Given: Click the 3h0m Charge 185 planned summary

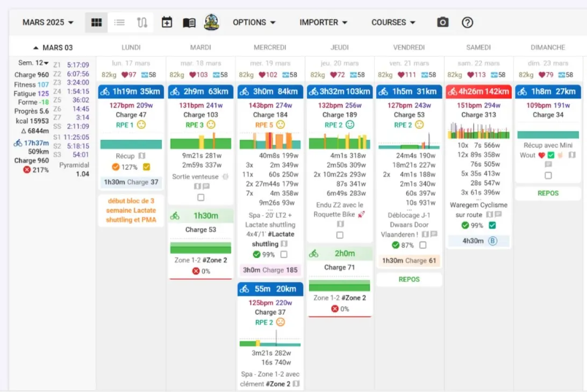Looking at the screenshot, I should (270, 270).
